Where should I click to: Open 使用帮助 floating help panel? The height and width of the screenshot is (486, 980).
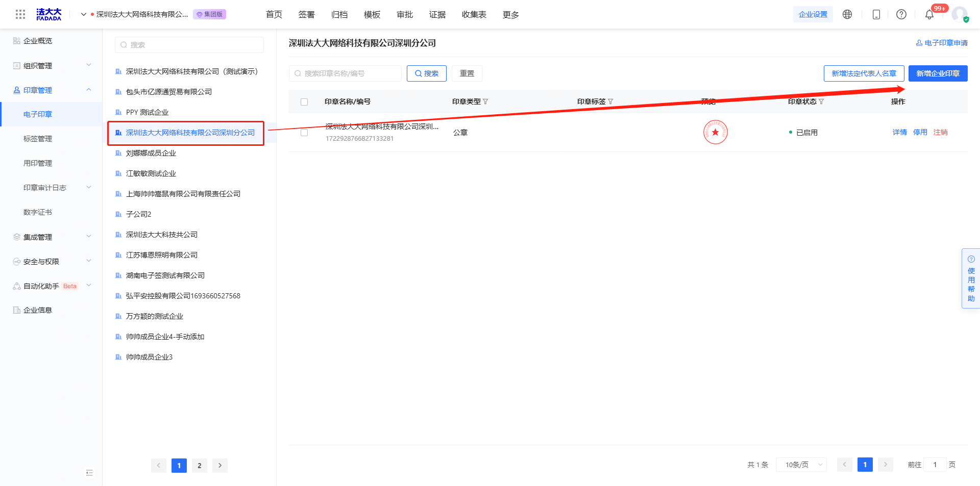click(x=971, y=278)
